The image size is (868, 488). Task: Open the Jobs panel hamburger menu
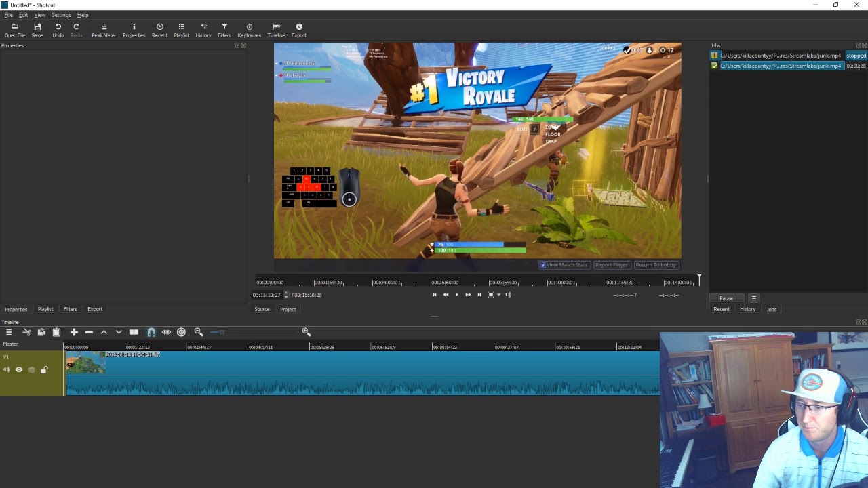click(753, 298)
